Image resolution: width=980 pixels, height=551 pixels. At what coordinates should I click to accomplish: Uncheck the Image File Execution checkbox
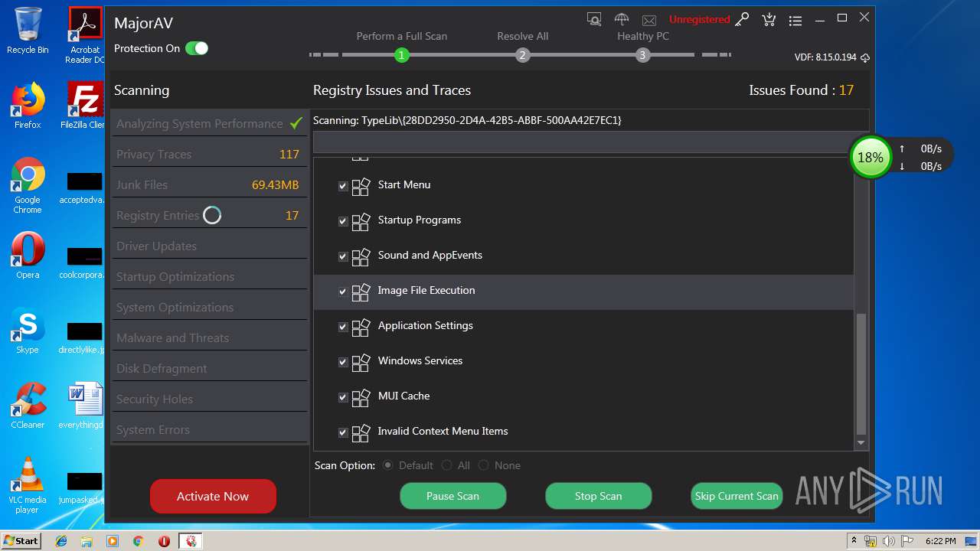343,292
